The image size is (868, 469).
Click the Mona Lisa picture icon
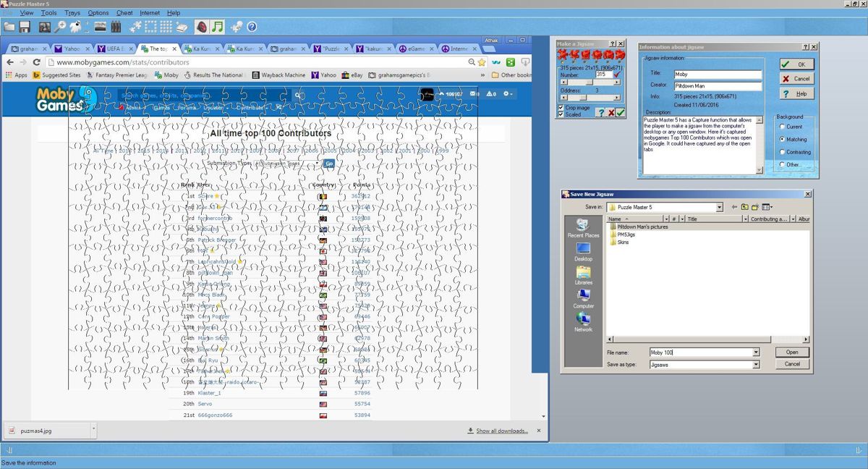point(45,27)
